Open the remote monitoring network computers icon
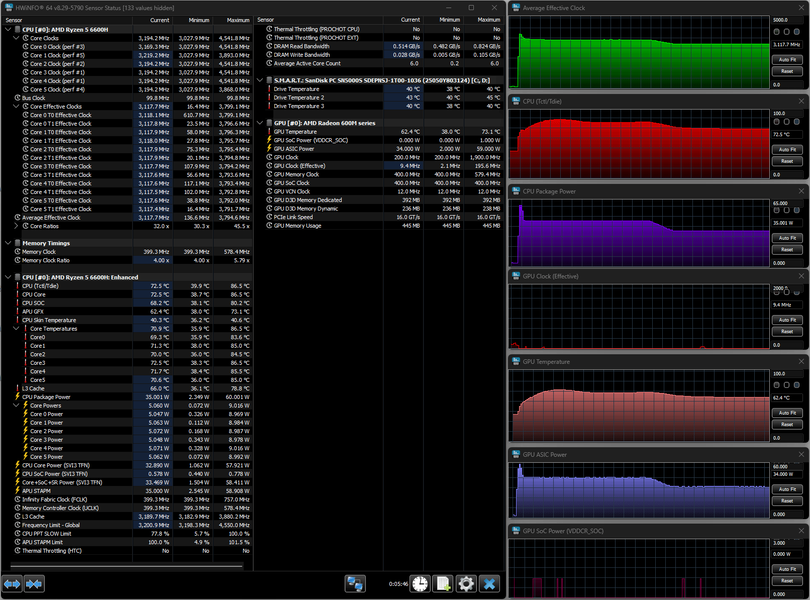This screenshot has height=600, width=810. click(x=355, y=584)
